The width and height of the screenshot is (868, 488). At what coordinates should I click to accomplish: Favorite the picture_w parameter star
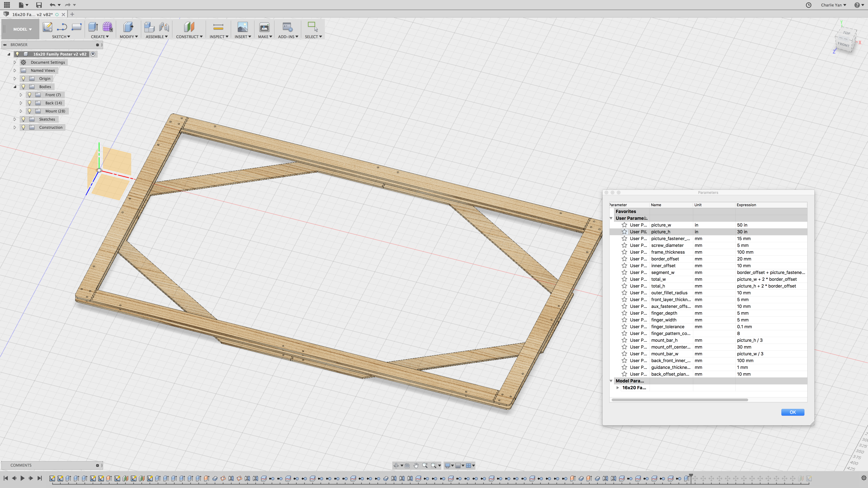(x=624, y=225)
